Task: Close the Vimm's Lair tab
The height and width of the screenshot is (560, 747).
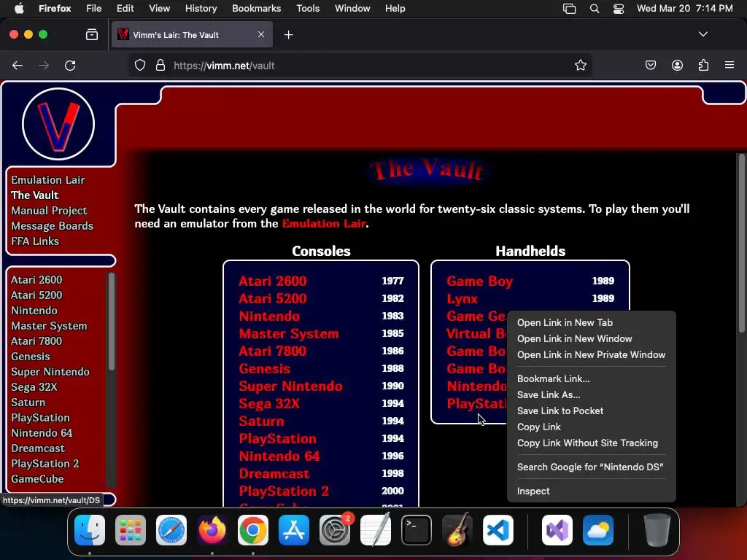Action: (261, 34)
